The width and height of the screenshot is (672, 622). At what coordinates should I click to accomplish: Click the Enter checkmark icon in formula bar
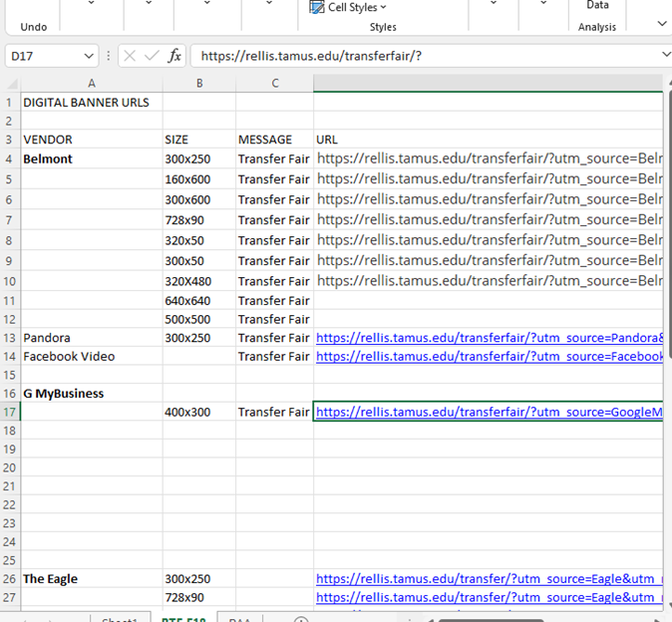tap(152, 56)
